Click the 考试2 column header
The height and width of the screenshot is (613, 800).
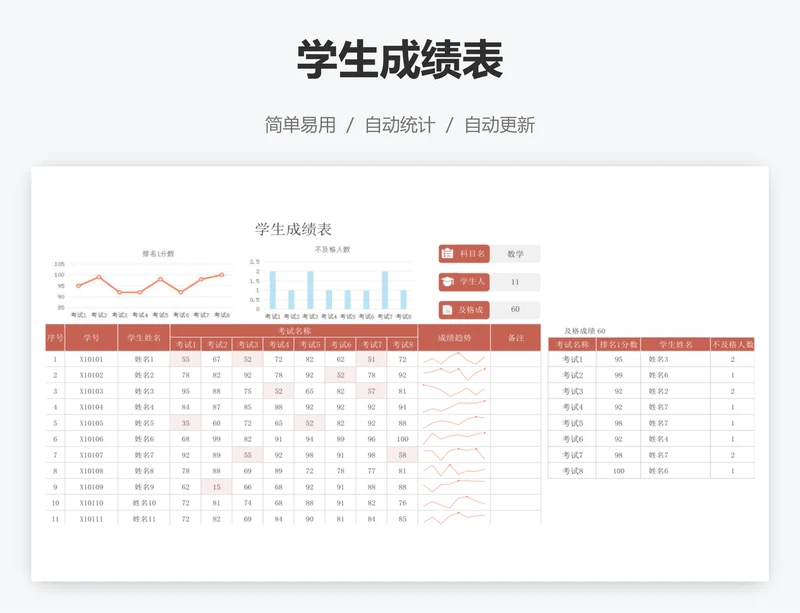[217, 345]
